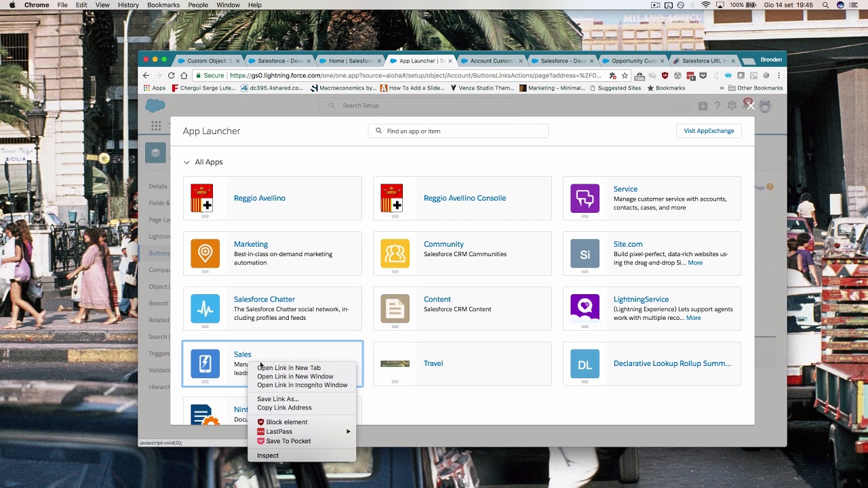The height and width of the screenshot is (488, 868).
Task: Open the Service app link
Action: tap(625, 189)
